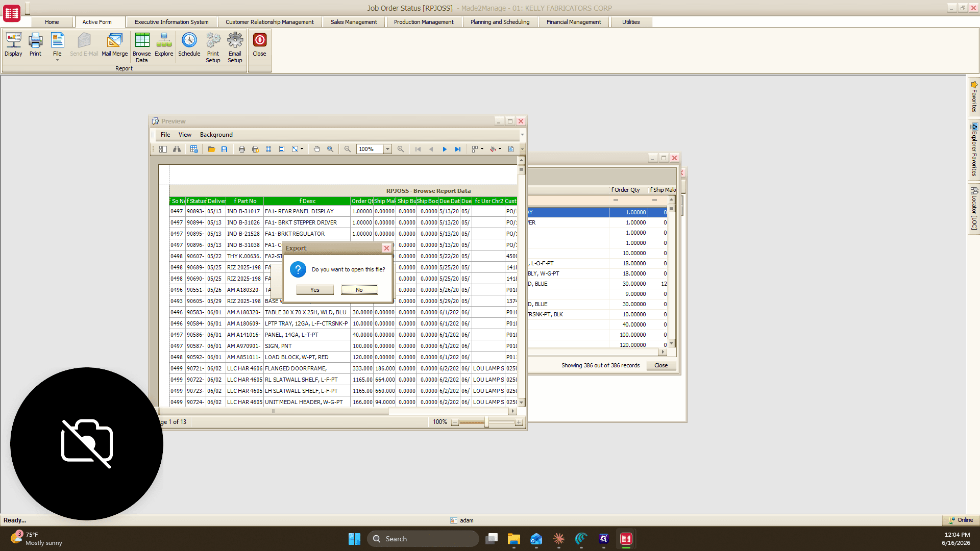The width and height of the screenshot is (980, 551).
Task: Click Close button in browse data window
Action: tap(661, 365)
